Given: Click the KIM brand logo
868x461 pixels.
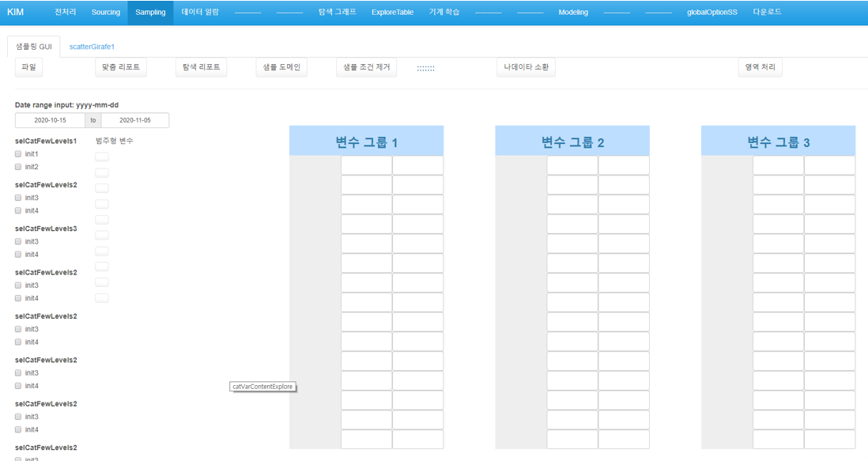Looking at the screenshot, I should point(15,13).
